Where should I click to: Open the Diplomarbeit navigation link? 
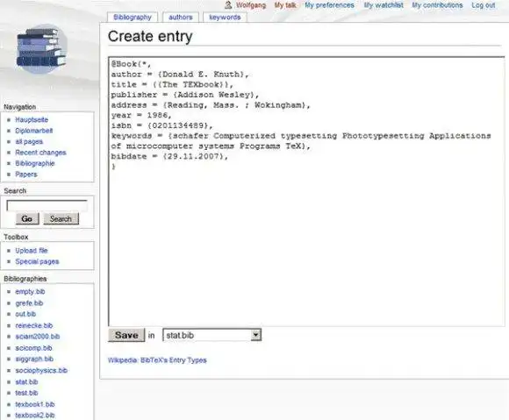click(x=33, y=131)
